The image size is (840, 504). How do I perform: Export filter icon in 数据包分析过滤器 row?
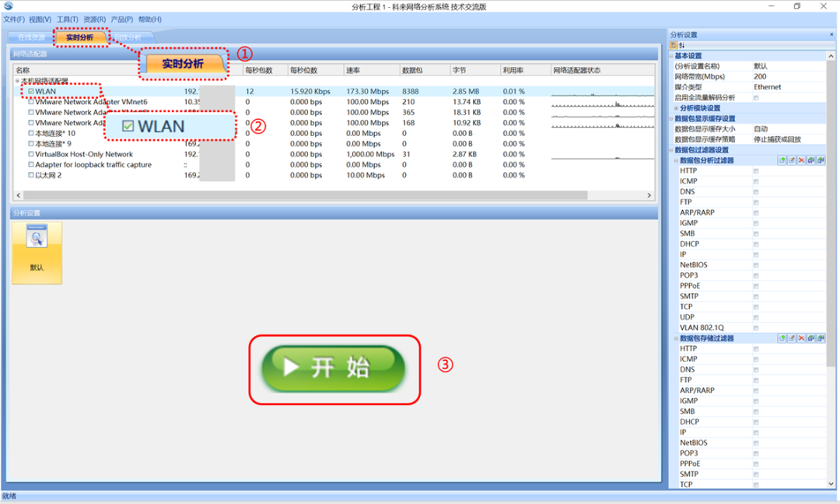821,160
